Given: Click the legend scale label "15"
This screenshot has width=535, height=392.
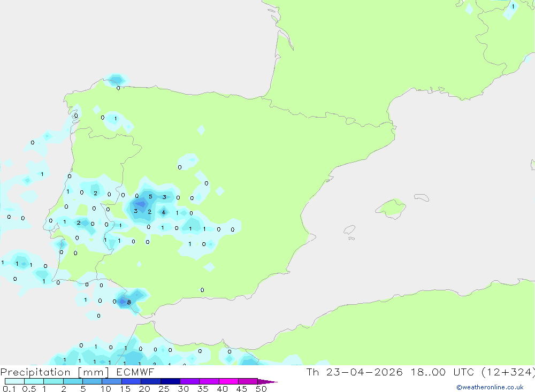Looking at the screenshot, I should point(125,389).
